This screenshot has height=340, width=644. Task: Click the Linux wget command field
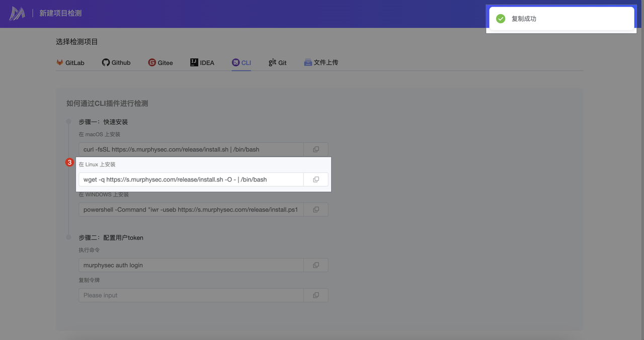tap(191, 180)
